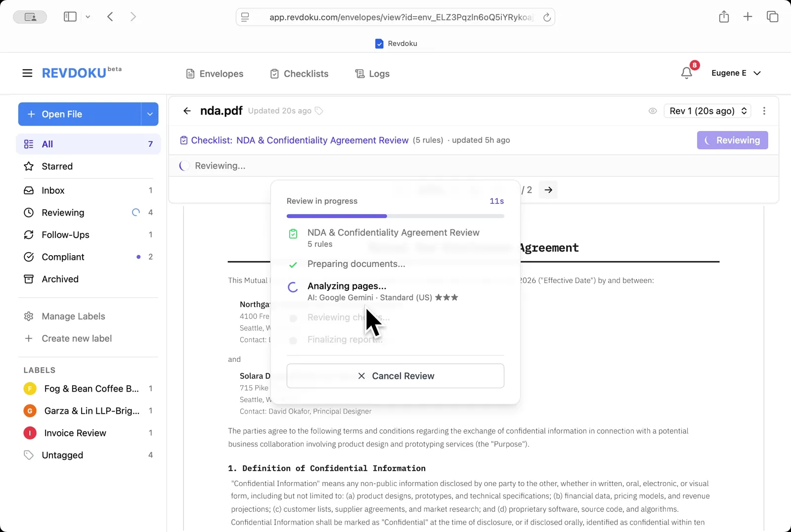The height and width of the screenshot is (532, 791).
Task: Cancel the running review
Action: (x=395, y=376)
